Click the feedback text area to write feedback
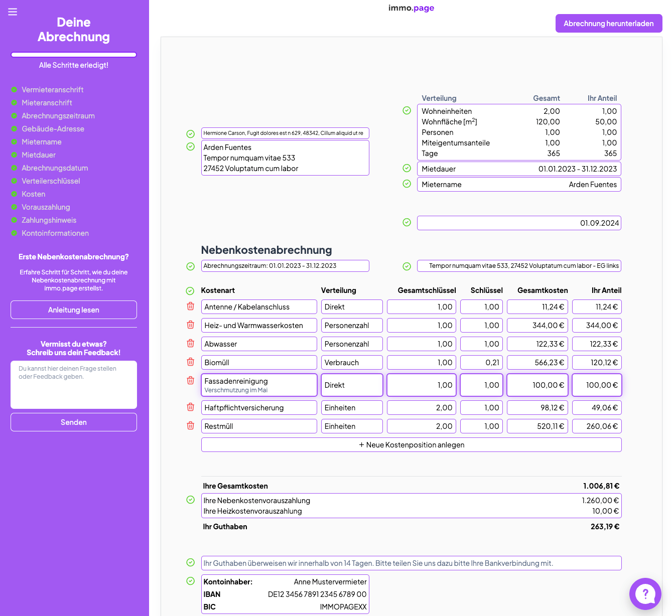 [x=73, y=384]
